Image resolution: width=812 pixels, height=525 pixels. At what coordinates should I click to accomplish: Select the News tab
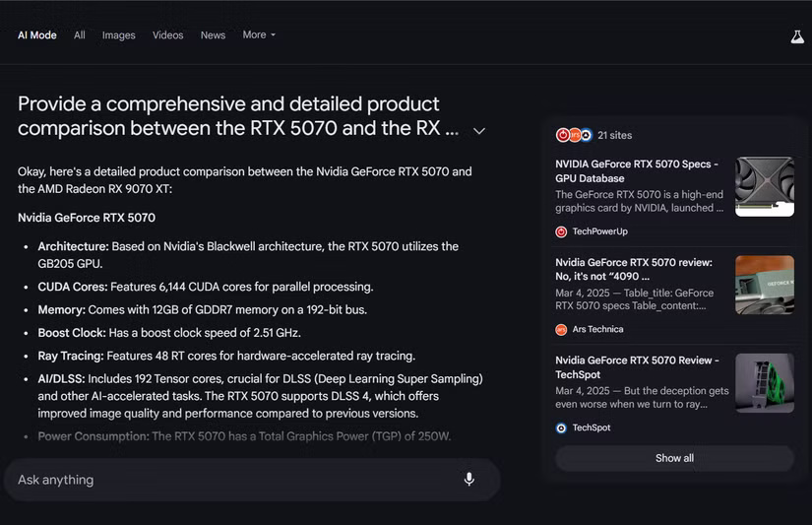click(x=213, y=35)
